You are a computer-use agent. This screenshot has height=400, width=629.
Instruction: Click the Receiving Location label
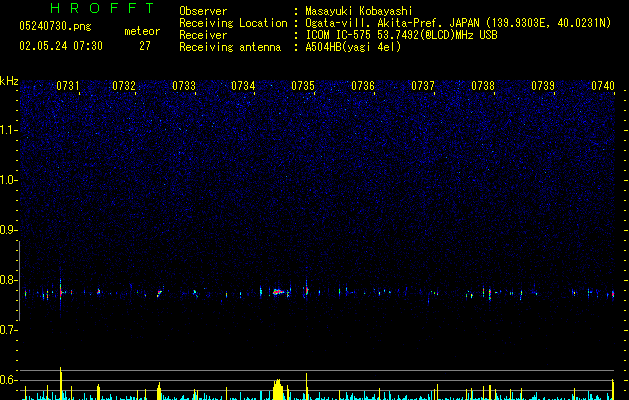pos(233,23)
